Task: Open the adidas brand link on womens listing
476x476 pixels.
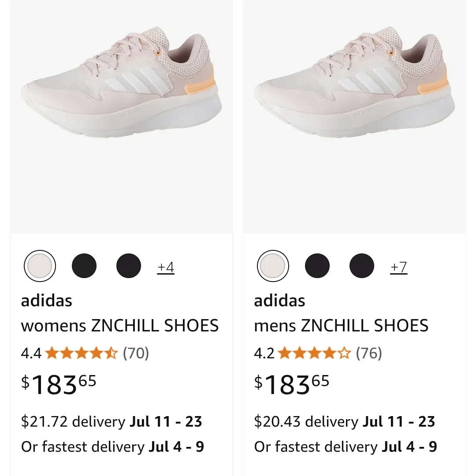Action: tap(47, 300)
